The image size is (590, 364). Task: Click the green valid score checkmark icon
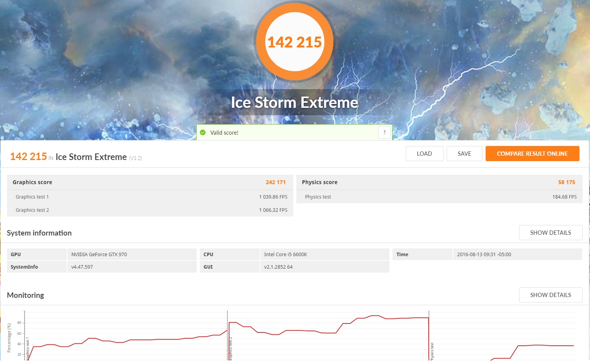click(203, 133)
